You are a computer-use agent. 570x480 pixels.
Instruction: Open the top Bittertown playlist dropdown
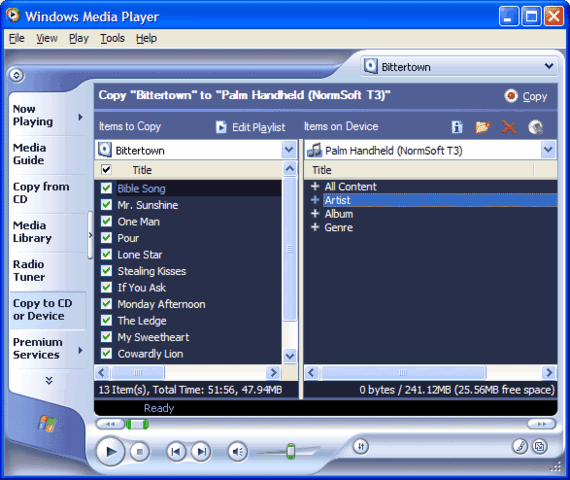[549, 66]
